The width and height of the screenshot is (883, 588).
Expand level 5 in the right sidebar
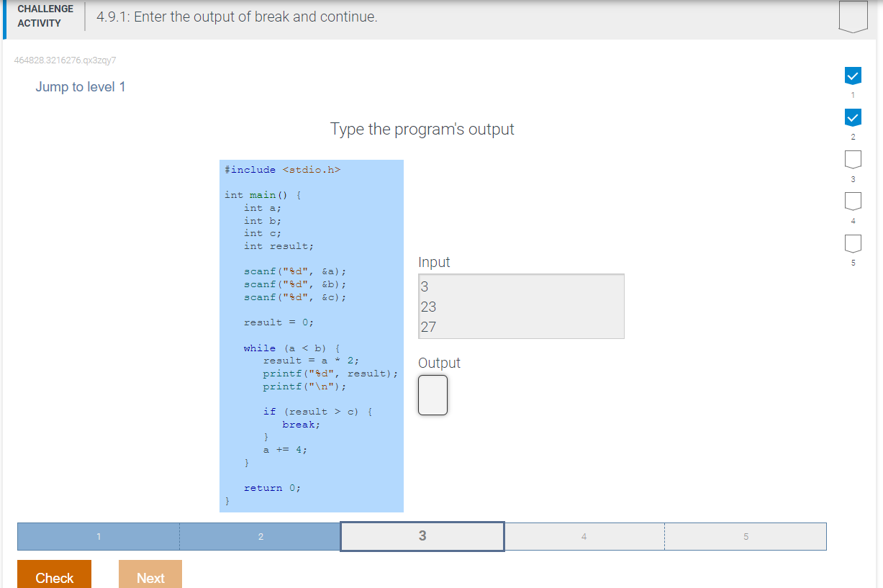[x=852, y=243]
